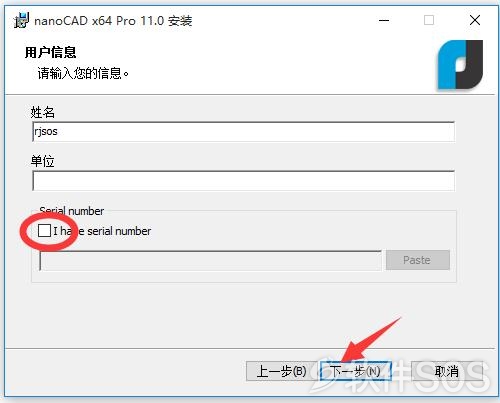
Task: Click the blue nanoCAD logo
Action: pyautogui.click(x=460, y=65)
